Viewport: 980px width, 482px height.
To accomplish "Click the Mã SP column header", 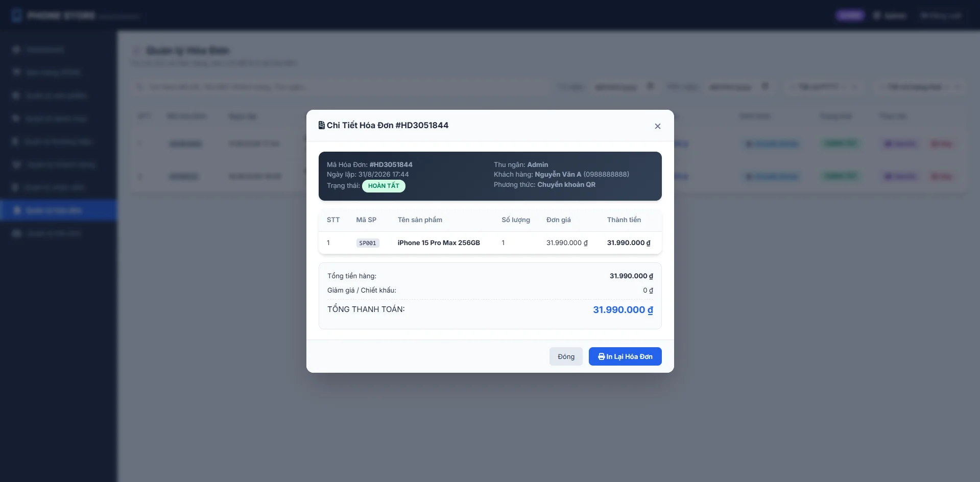I will 366,220.
